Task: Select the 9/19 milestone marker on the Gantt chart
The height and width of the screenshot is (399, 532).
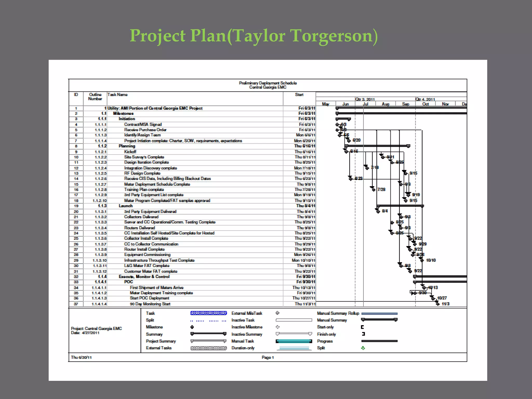Action: 408,195
